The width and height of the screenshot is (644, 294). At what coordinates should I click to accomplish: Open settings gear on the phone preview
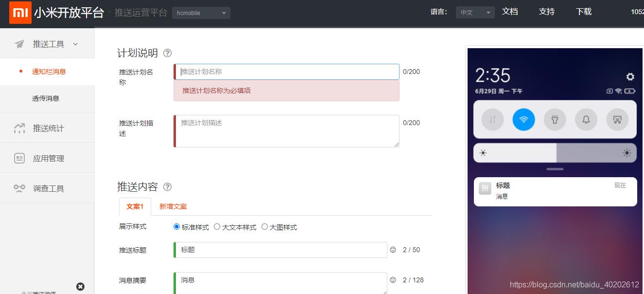(630, 77)
